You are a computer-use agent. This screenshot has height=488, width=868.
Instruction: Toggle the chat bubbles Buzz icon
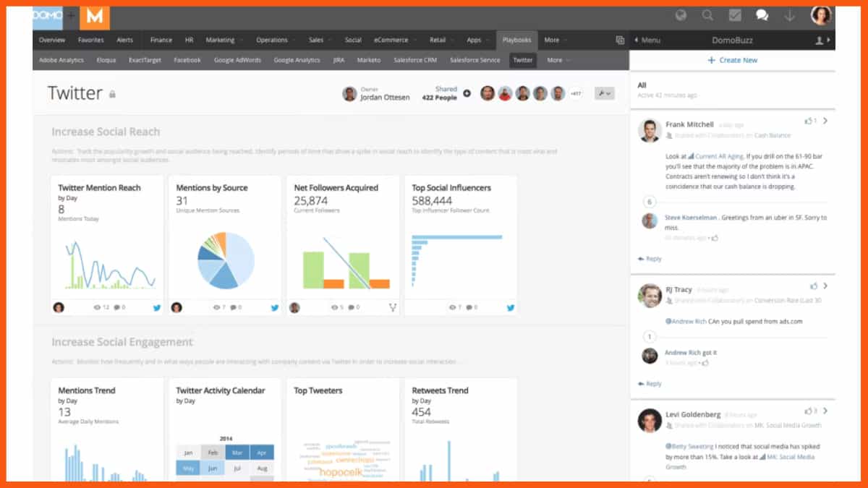[x=762, y=15]
